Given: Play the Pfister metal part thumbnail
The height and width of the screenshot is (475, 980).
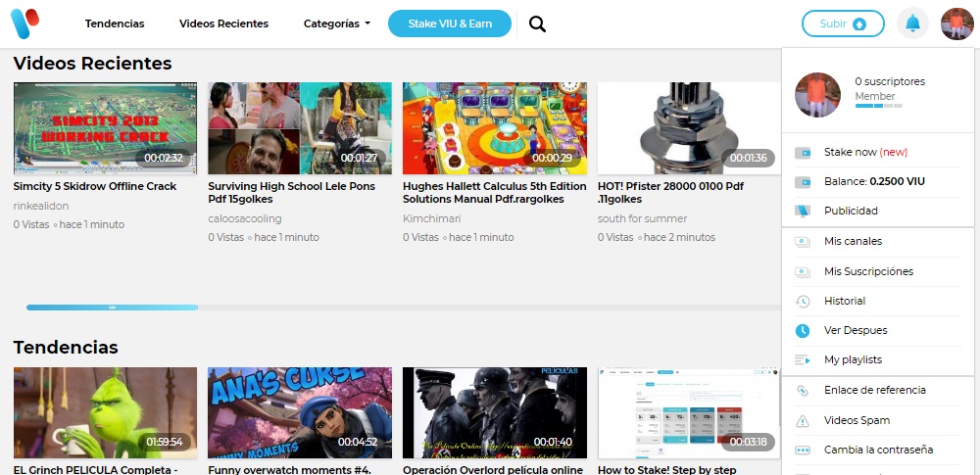Looking at the screenshot, I should 689,128.
